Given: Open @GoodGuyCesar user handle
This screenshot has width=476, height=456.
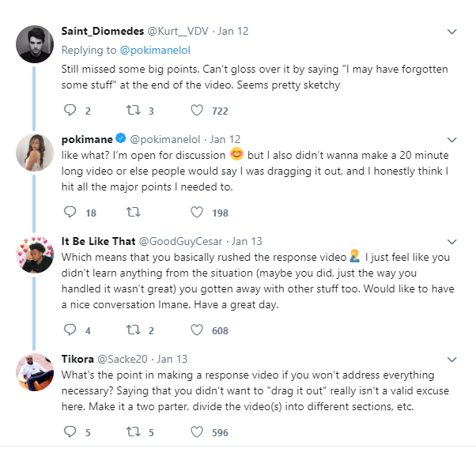Looking at the screenshot, I should coord(182,240).
